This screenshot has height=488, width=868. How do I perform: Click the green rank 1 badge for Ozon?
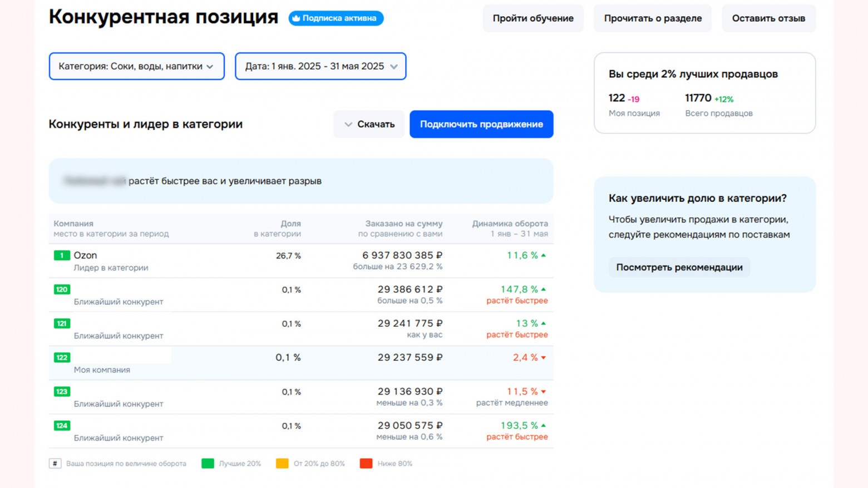point(62,255)
